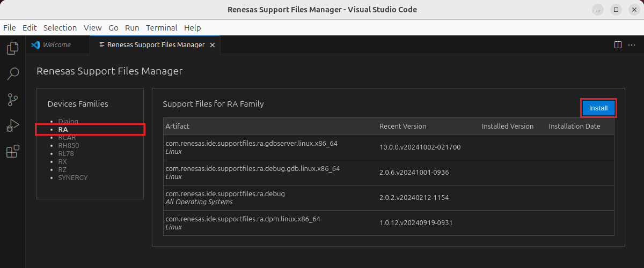Open the Run and Debug view
Image resolution: width=644 pixels, height=268 pixels.
tap(12, 125)
